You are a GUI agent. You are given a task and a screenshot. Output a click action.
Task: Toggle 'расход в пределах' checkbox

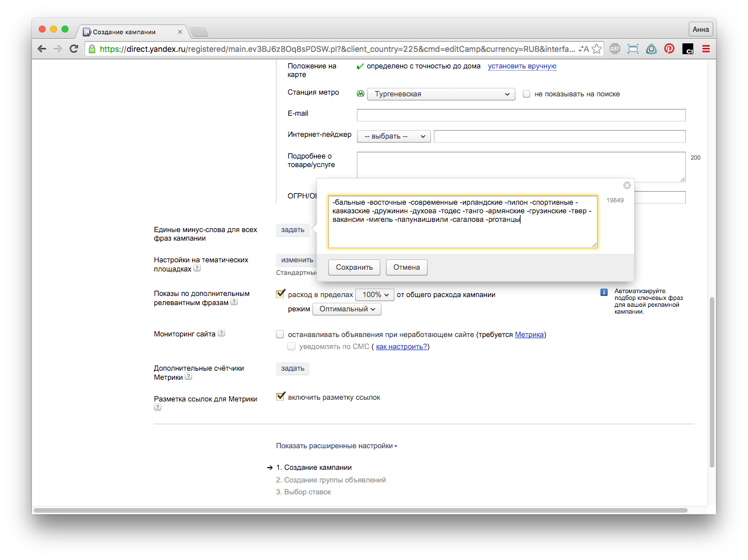tap(280, 294)
